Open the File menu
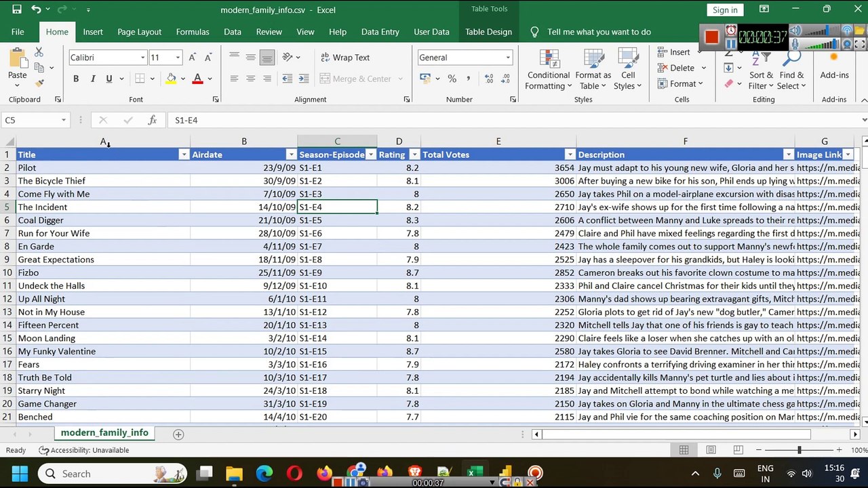This screenshot has height=488, width=868. click(x=18, y=32)
